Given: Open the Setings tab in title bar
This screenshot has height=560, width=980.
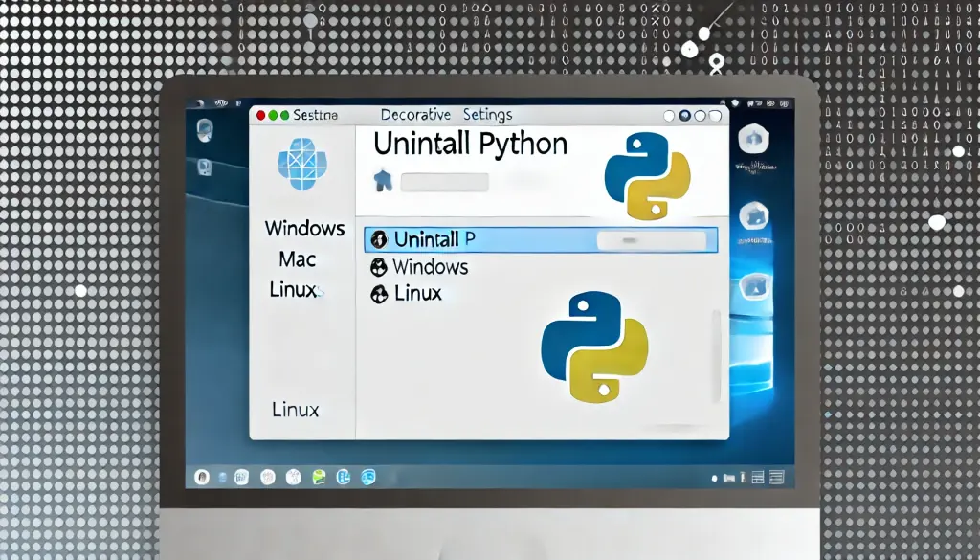Looking at the screenshot, I should click(487, 115).
